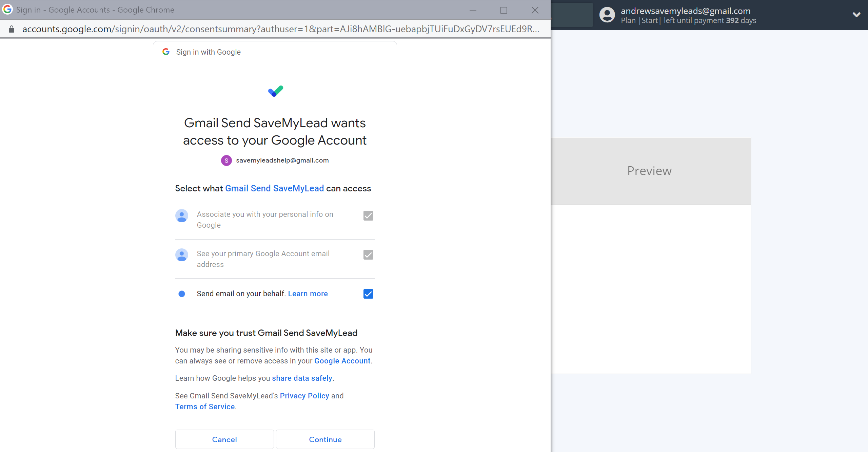
Task: Click the blue dot beside 'Send email on your behalf'
Action: [182, 294]
